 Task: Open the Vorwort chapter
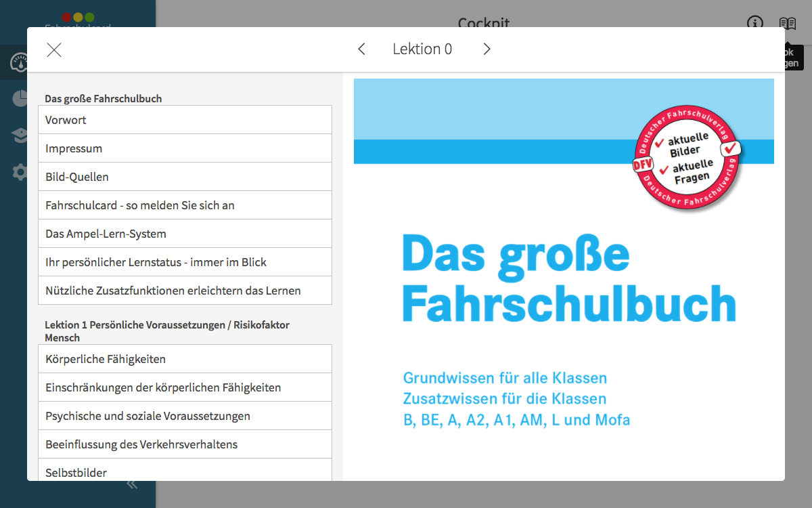coord(185,120)
